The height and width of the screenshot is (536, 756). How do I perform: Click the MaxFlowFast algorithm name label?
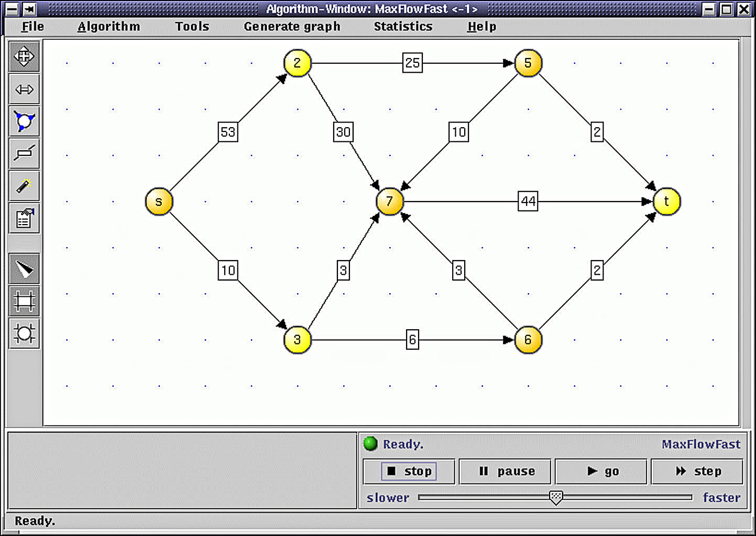tap(701, 444)
